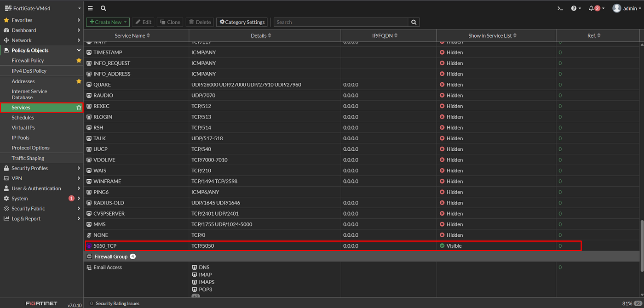The width and height of the screenshot is (644, 308).
Task: Click the Hidden status icon for REXEC
Action: click(x=442, y=106)
